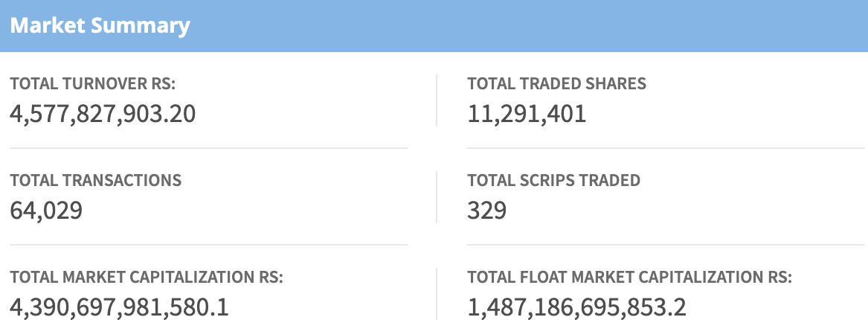The image size is (868, 320).
Task: Click horizontal line below transactions value
Action: [x=208, y=245]
